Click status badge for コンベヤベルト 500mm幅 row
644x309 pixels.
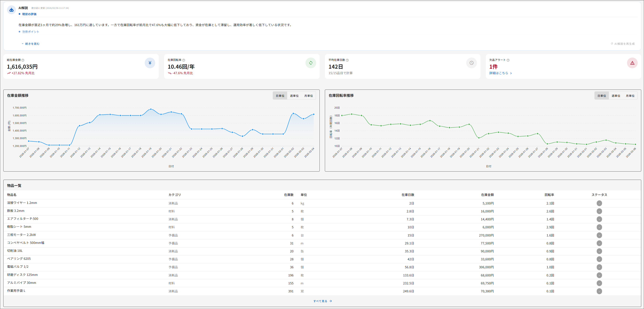click(x=599, y=243)
